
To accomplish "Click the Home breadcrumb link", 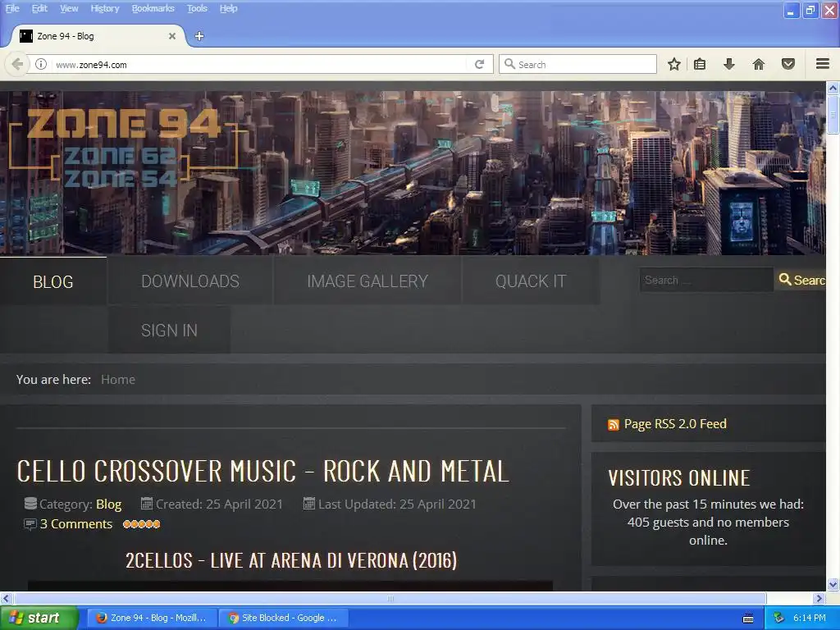I will pyautogui.click(x=118, y=379).
